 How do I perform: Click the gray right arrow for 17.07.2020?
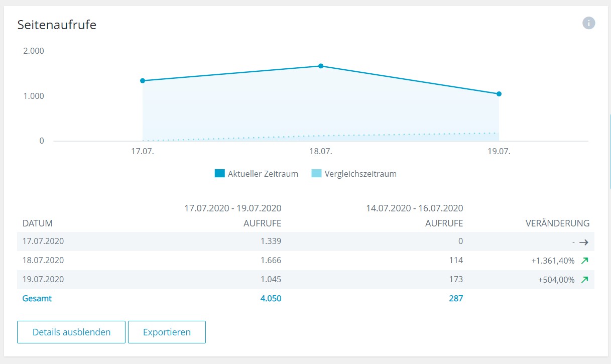pyautogui.click(x=583, y=242)
